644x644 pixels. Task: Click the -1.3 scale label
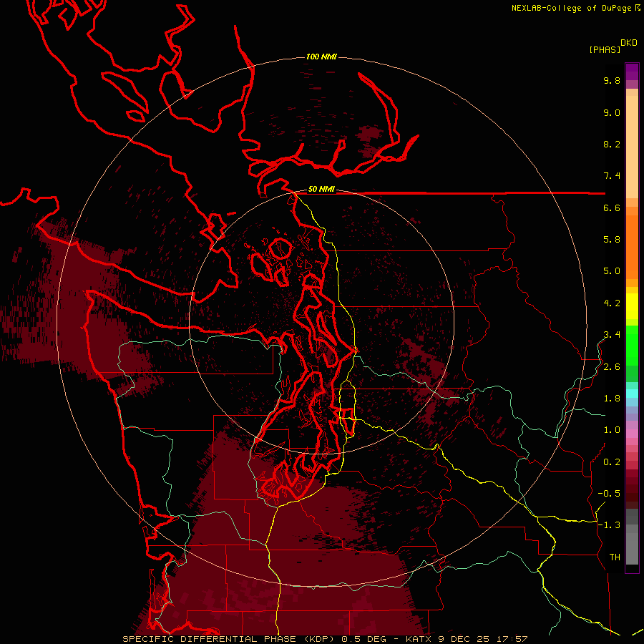[609, 525]
